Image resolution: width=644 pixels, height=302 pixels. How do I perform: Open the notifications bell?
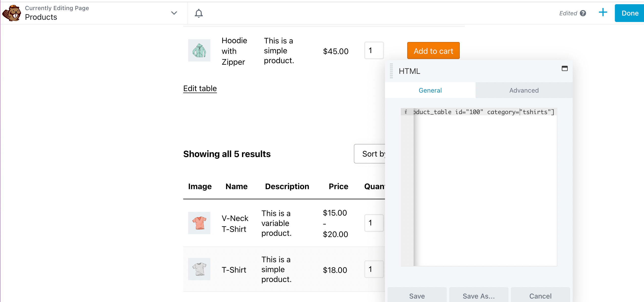[x=199, y=13]
